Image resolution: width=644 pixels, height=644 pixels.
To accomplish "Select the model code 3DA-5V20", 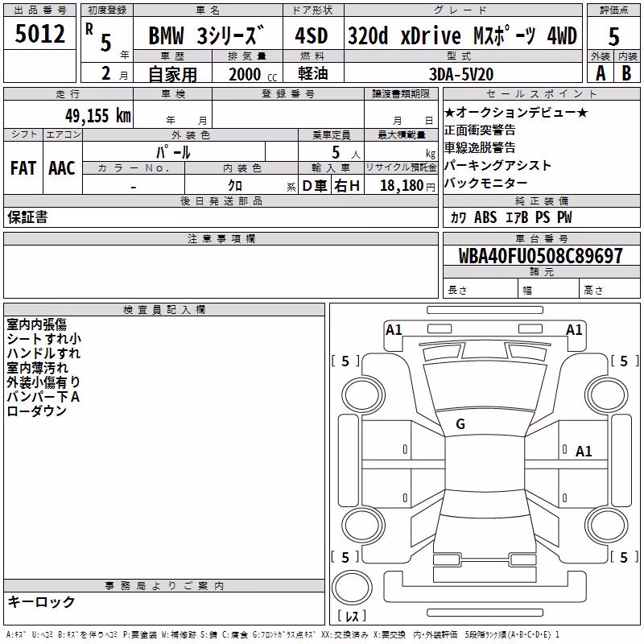I will click(461, 74).
